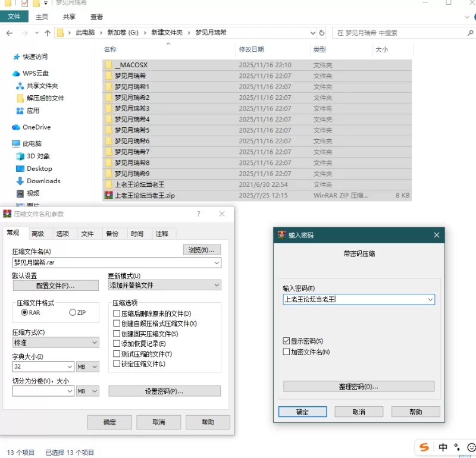Switch to the 高级 tab
The width and height of the screenshot is (476, 458).
pyautogui.click(x=37, y=234)
